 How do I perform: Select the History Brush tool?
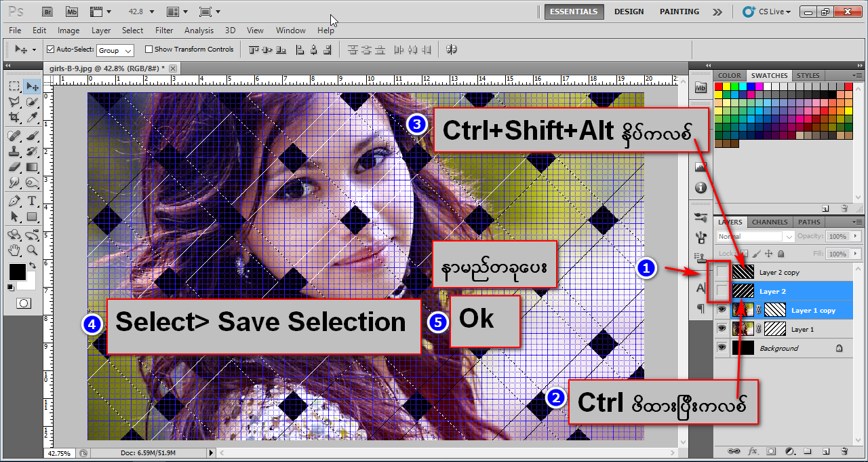(32, 151)
